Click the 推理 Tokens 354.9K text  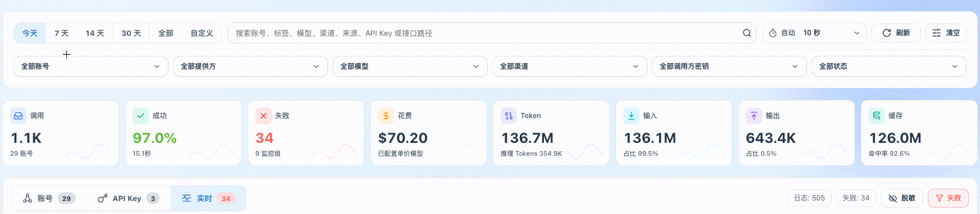point(531,153)
